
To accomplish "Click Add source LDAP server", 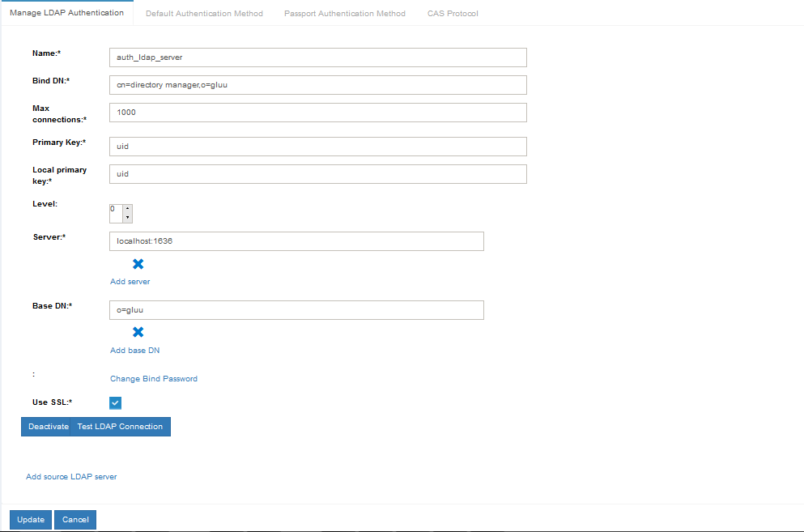I will pyautogui.click(x=71, y=476).
